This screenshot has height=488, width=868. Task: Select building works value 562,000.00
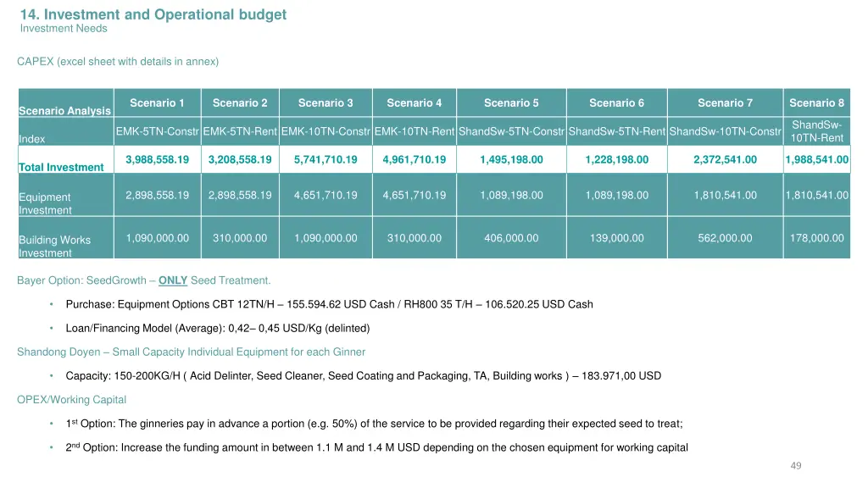[726, 238]
